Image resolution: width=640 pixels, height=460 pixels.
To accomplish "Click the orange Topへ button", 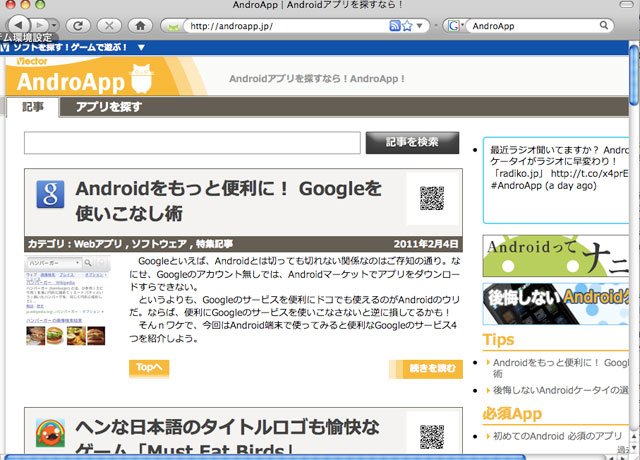I will [x=149, y=368].
